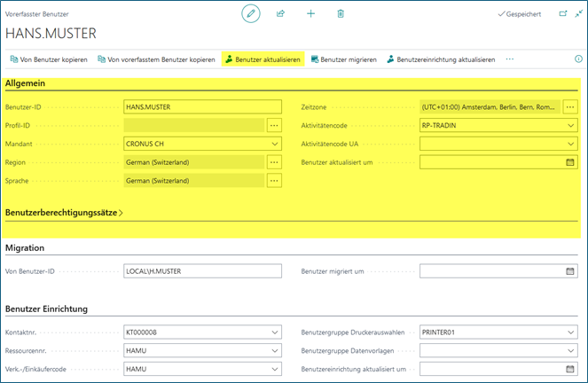
Task: Click the plus icon to add new
Action: pos(310,14)
